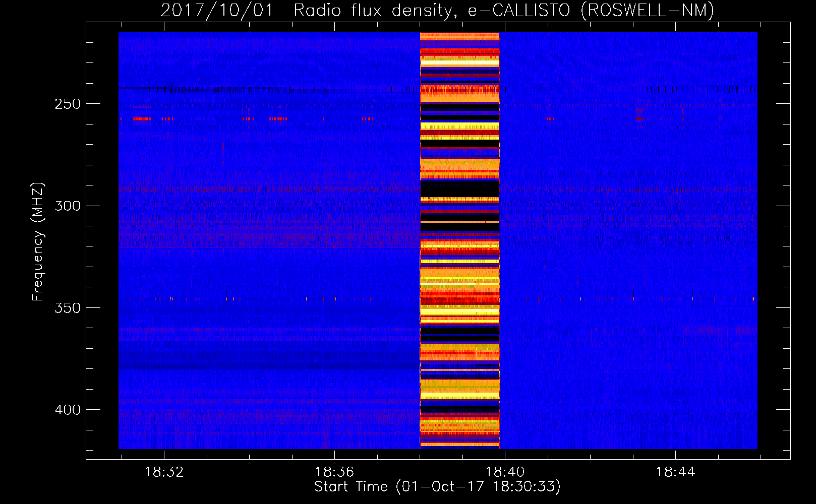Select the 400 frequency axis label
The height and width of the screenshot is (504, 816).
pyautogui.click(x=67, y=410)
